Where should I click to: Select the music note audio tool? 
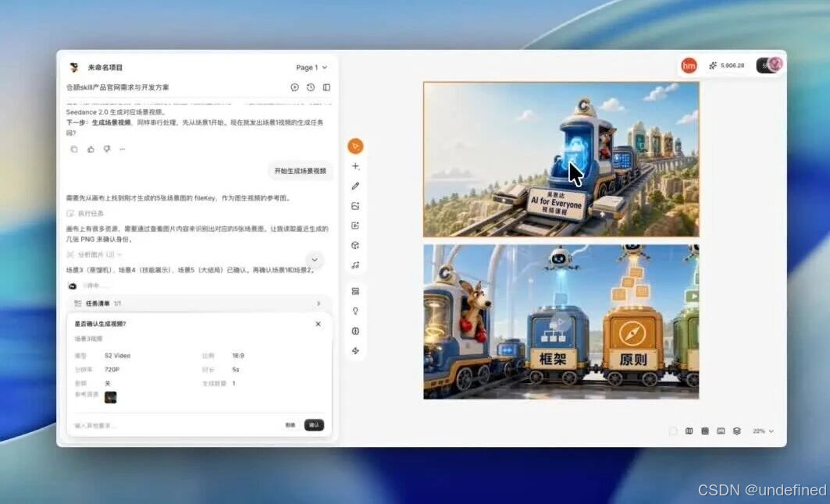[x=356, y=265]
